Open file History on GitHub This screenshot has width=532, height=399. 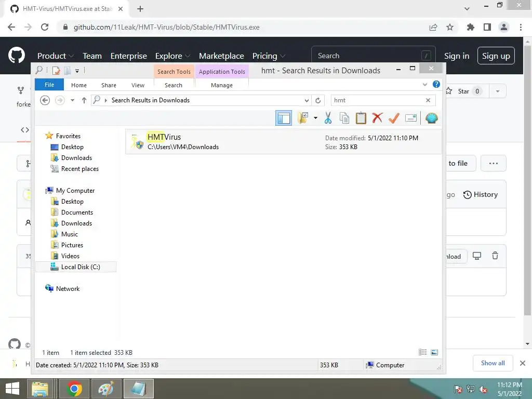(481, 194)
